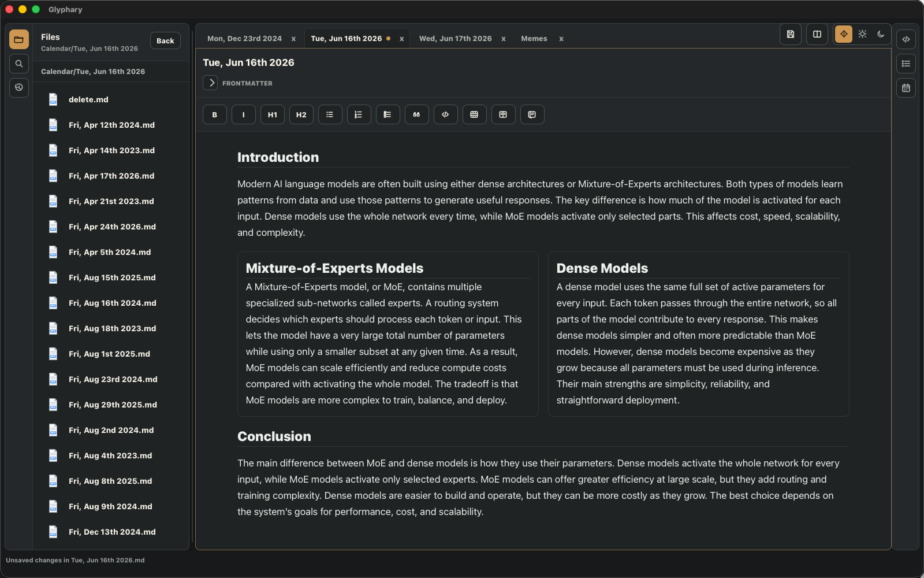Open Fri, Apr 12th 2024.md

111,125
